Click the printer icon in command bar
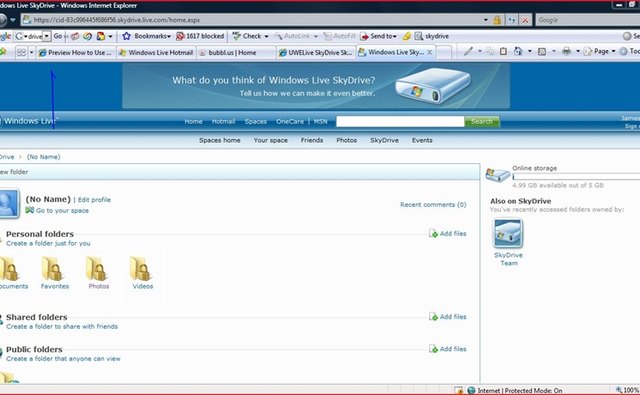The image size is (640, 395). point(566,51)
